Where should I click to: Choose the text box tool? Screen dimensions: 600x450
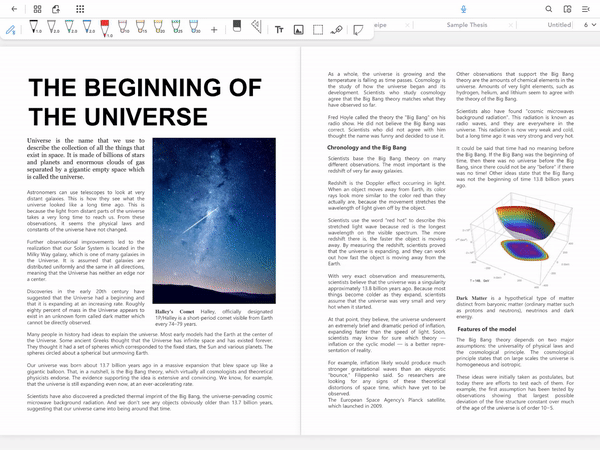point(279,29)
